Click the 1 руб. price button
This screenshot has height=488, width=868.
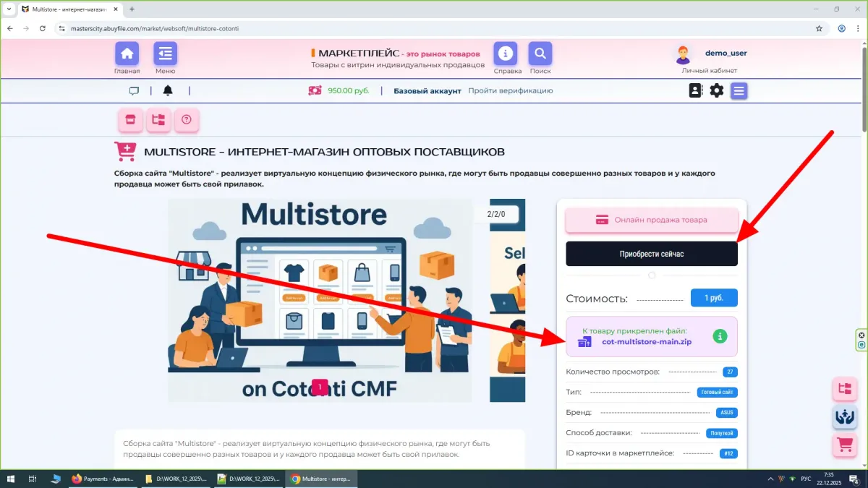(714, 298)
